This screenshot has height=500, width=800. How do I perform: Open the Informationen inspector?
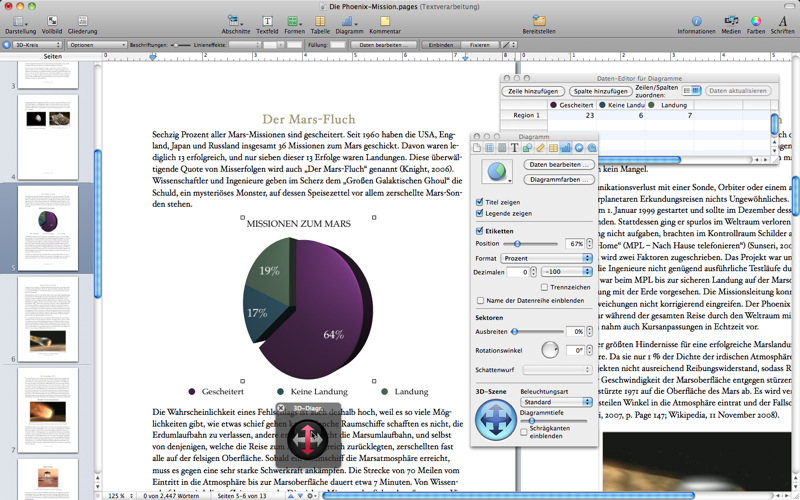696,20
